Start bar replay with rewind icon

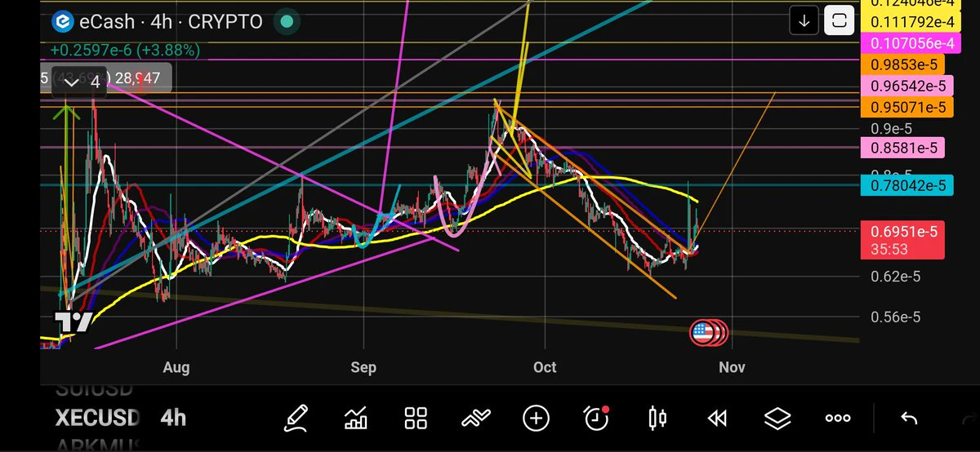(x=717, y=419)
